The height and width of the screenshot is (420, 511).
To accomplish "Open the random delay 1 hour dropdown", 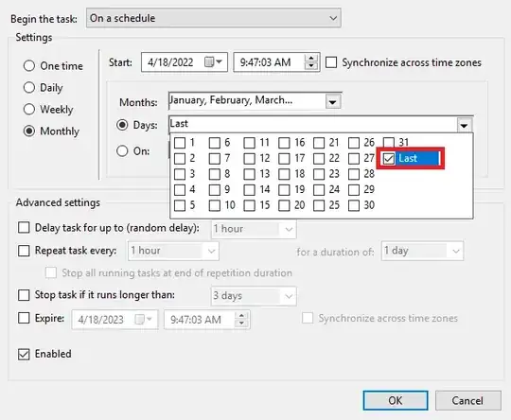I will coord(254,229).
